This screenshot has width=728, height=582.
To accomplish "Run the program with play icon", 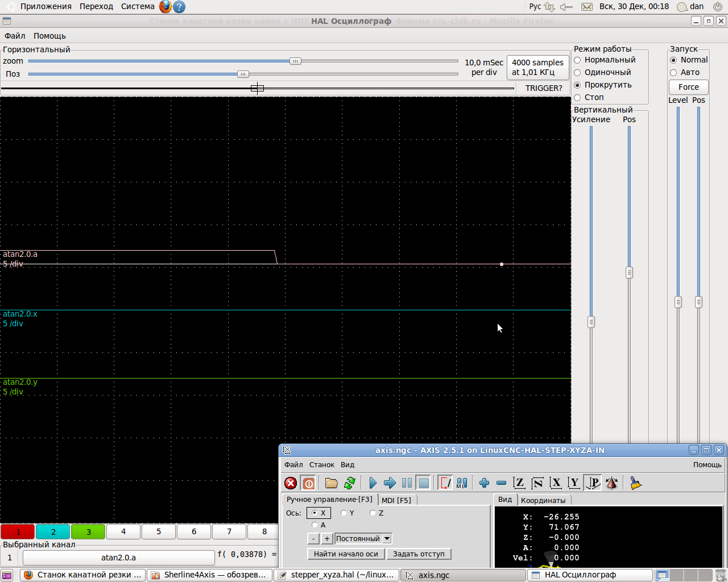I will [x=373, y=483].
